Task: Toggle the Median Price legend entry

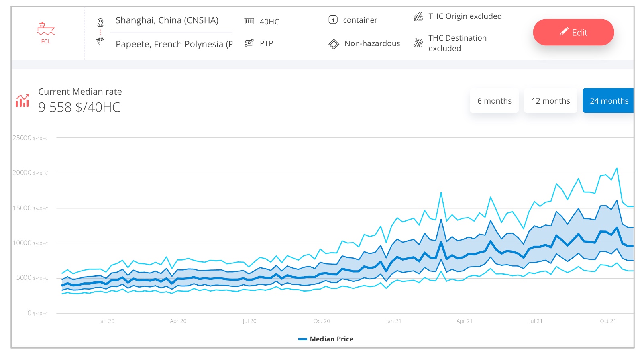Action: tap(326, 339)
